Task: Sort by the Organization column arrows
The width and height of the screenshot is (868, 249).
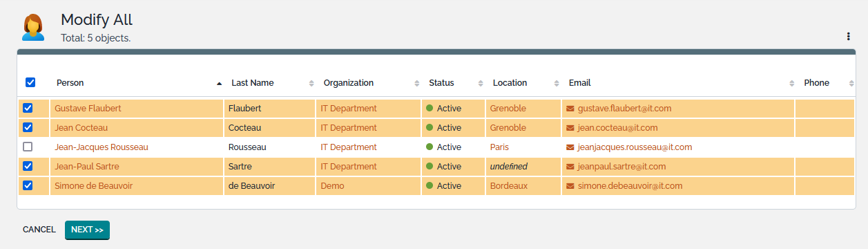Action: [x=416, y=83]
